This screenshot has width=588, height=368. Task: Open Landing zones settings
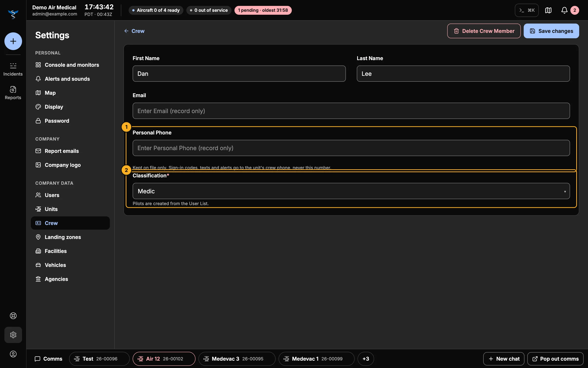pyautogui.click(x=70, y=237)
